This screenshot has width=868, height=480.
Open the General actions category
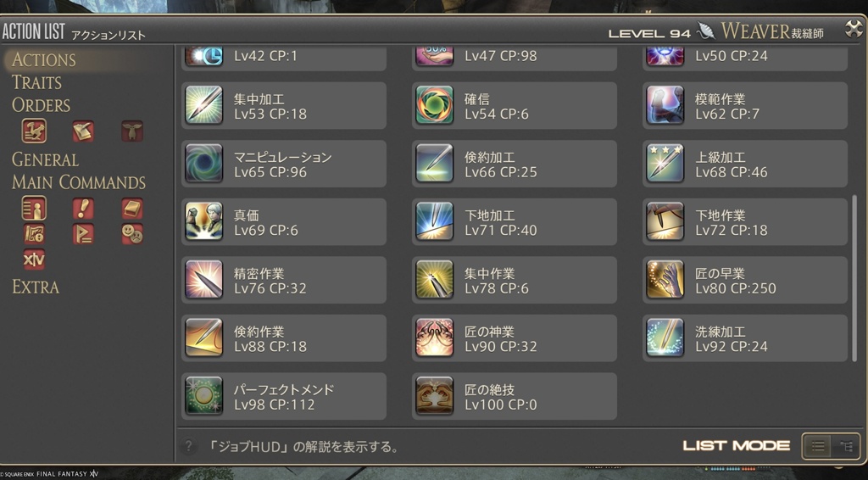45,159
